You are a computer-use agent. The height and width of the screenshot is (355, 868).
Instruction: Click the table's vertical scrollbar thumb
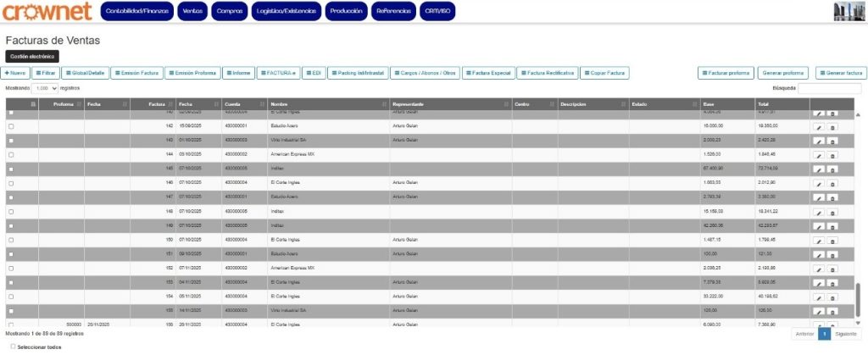pyautogui.click(x=857, y=298)
